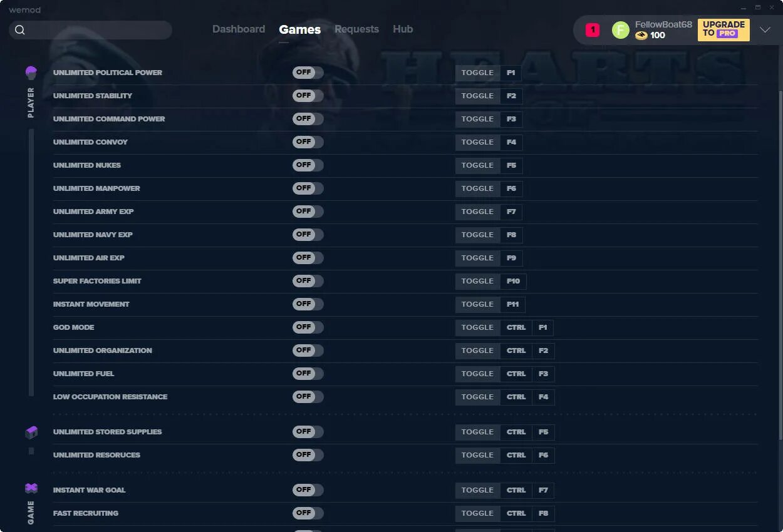
Task: Switch to the Games tab
Action: click(x=300, y=29)
